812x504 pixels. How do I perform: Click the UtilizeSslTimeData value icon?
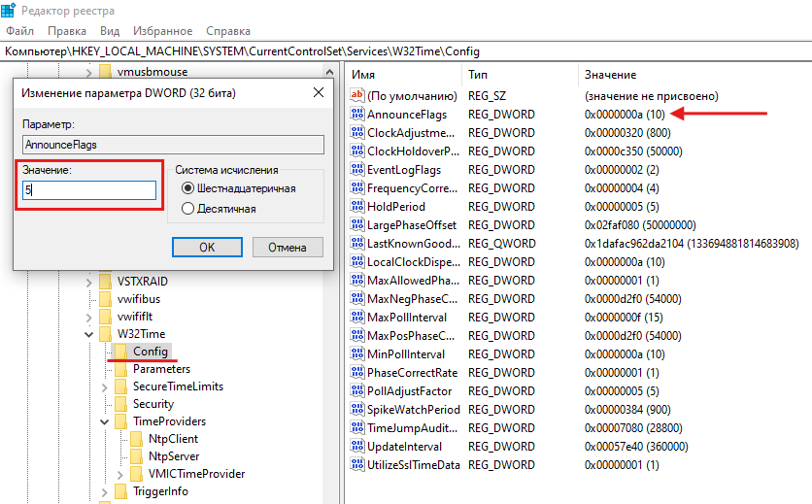pos(356,465)
